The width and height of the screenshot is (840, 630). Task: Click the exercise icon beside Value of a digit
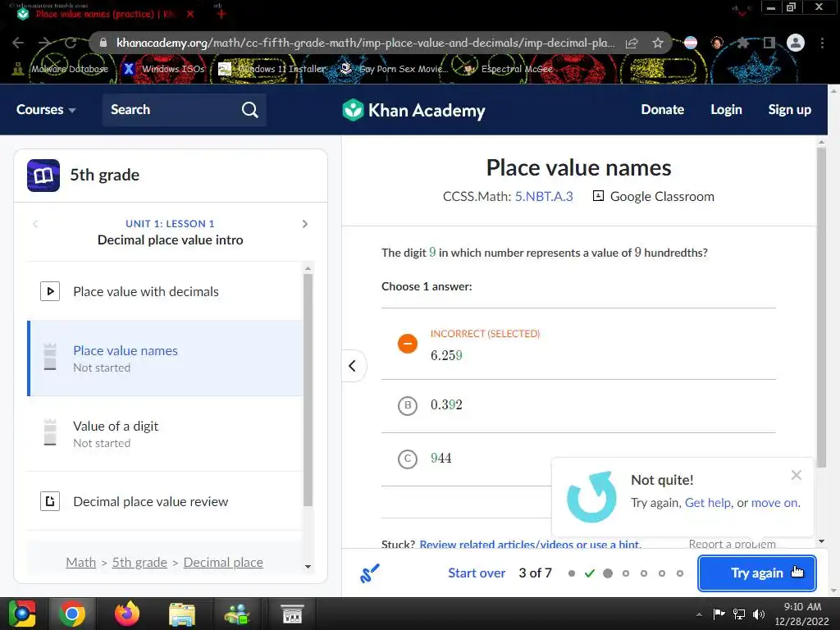[50, 432]
